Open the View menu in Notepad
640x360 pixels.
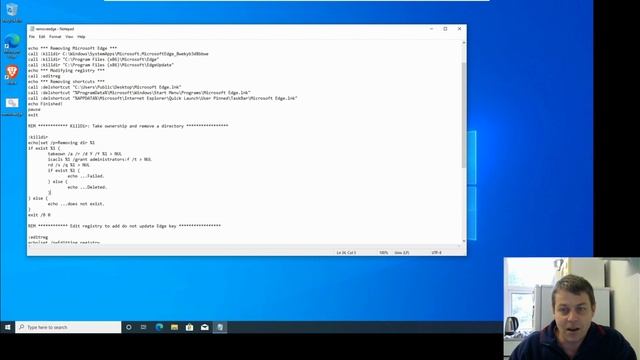[69, 37]
